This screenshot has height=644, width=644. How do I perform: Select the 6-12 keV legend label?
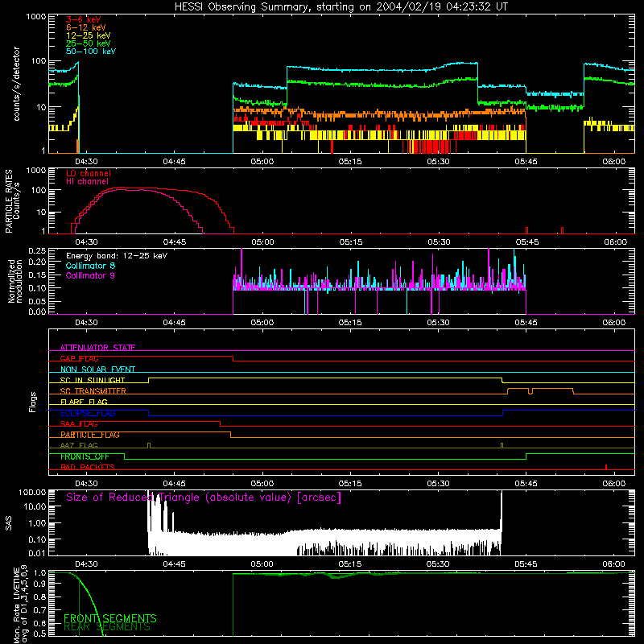(86, 27)
